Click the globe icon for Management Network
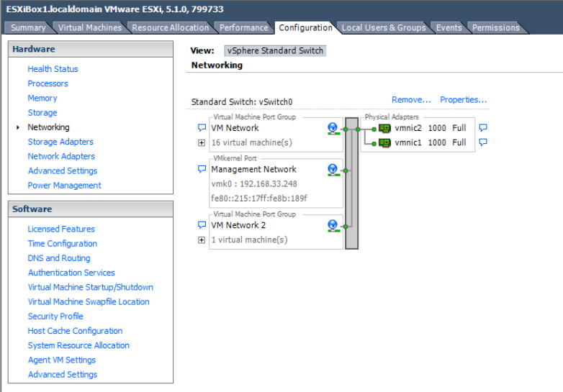The width and height of the screenshot is (563, 392). click(x=333, y=170)
